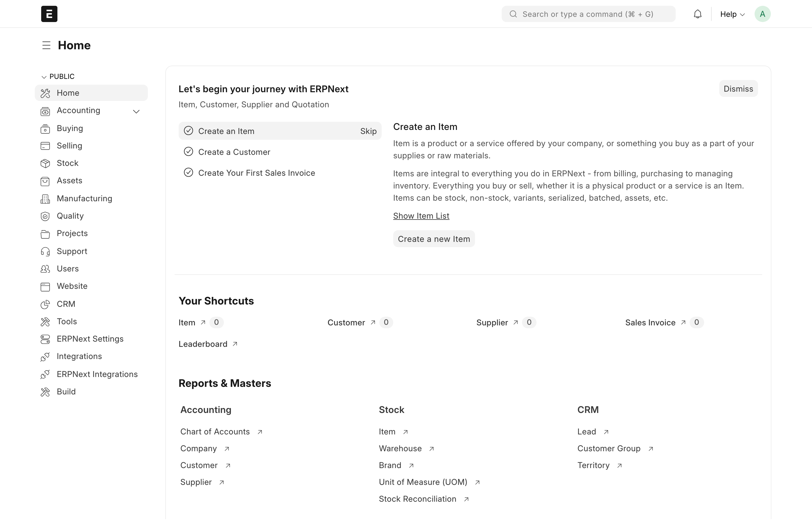Click the Integrations plug icon
This screenshot has height=522, width=812.
pyautogui.click(x=45, y=357)
